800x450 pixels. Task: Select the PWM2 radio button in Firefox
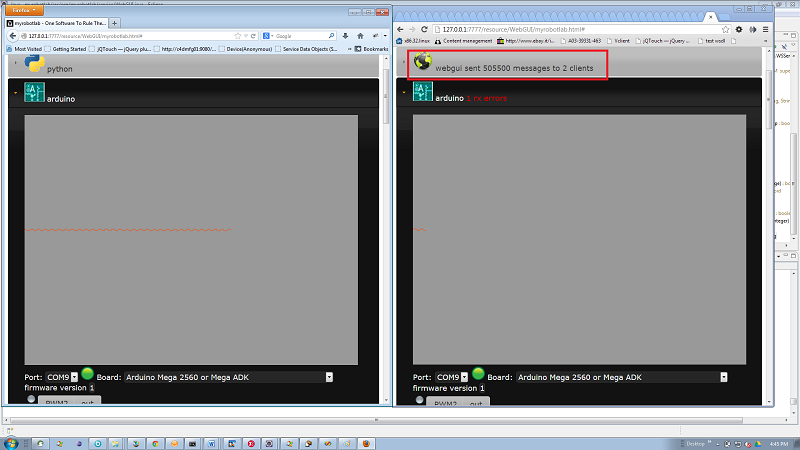(x=31, y=399)
